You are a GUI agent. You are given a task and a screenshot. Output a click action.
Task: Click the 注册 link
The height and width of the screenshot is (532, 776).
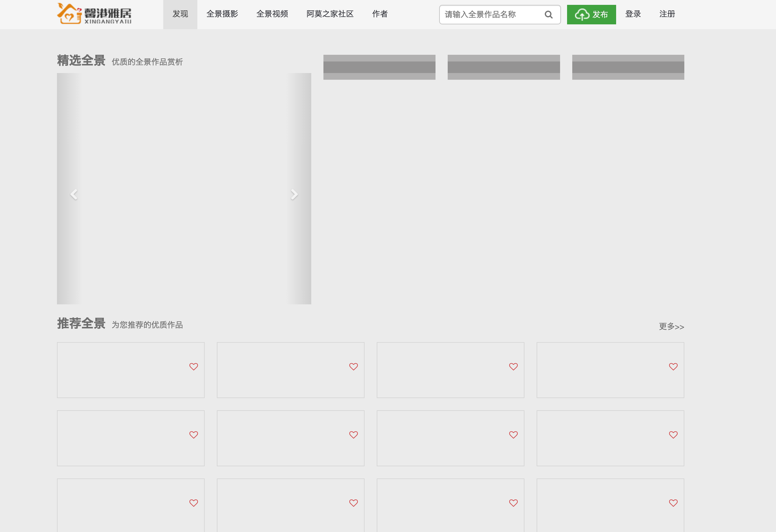(667, 14)
